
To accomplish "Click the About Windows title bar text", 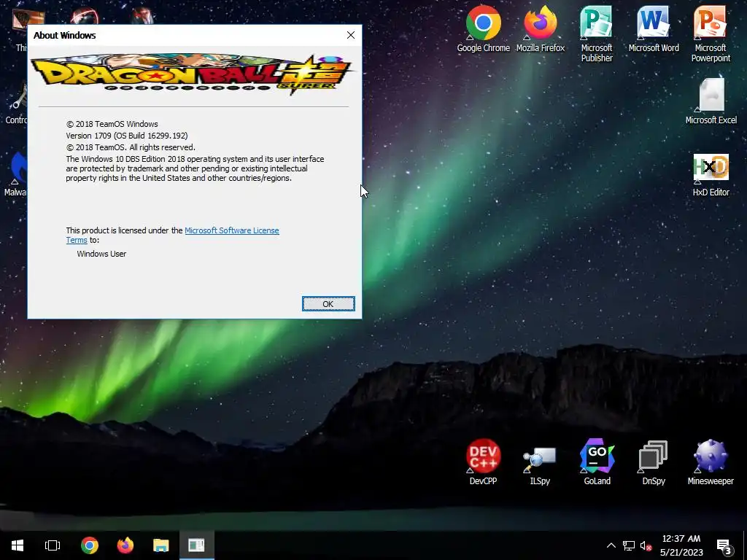I will pyautogui.click(x=65, y=35).
